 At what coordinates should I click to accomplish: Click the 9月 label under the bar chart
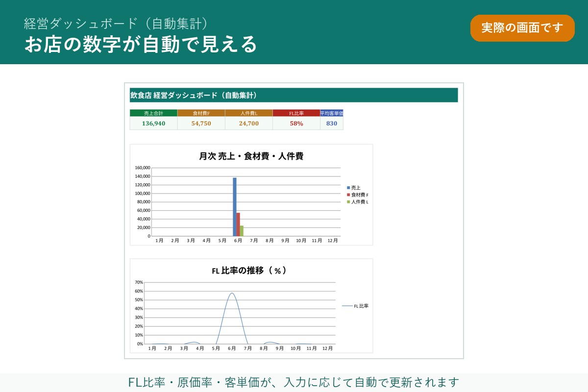[x=285, y=241]
